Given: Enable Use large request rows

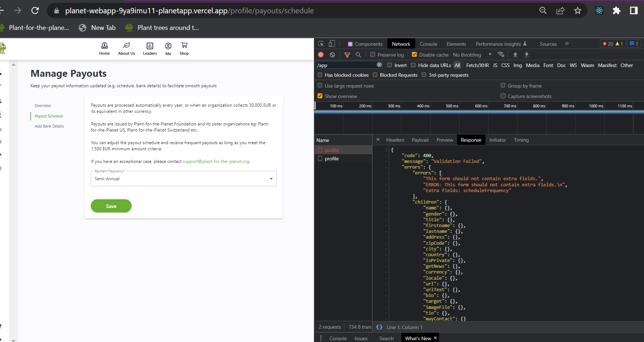Looking at the screenshot, I should (320, 85).
